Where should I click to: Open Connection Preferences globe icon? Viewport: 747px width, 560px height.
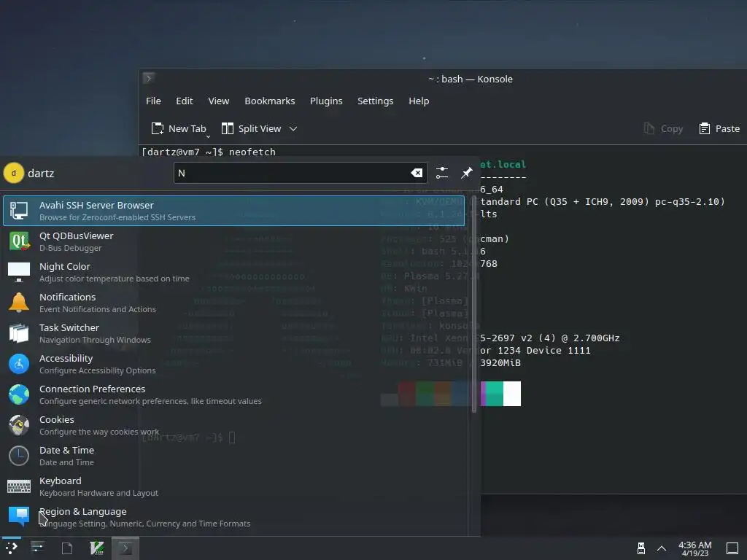[19, 394]
